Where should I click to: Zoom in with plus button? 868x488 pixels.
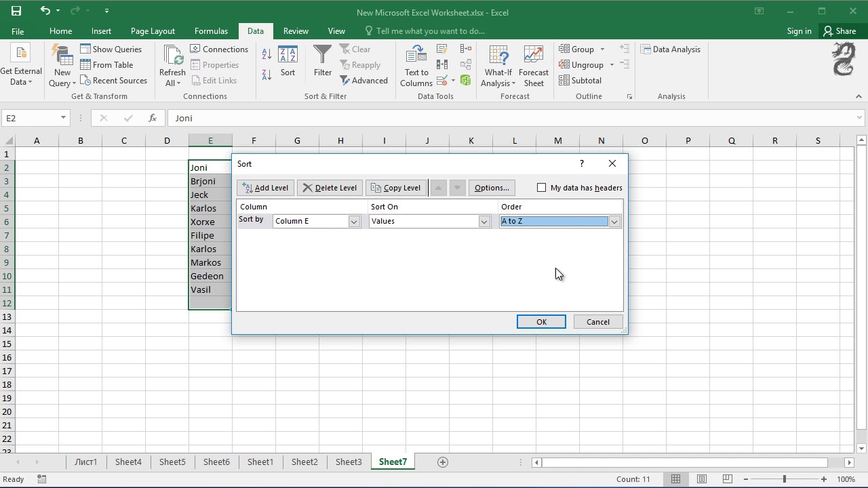coord(823,479)
